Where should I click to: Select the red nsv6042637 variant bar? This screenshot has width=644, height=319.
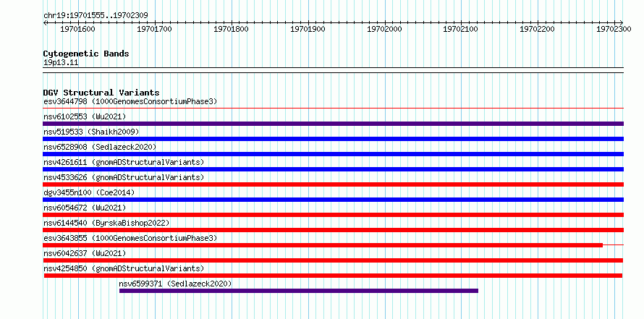[x=333, y=260]
